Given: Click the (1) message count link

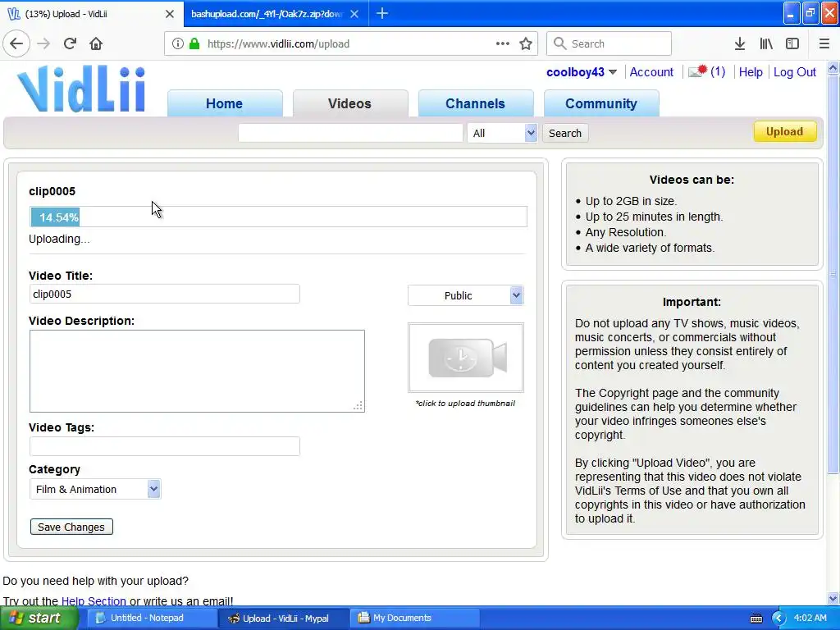Looking at the screenshot, I should 718,72.
